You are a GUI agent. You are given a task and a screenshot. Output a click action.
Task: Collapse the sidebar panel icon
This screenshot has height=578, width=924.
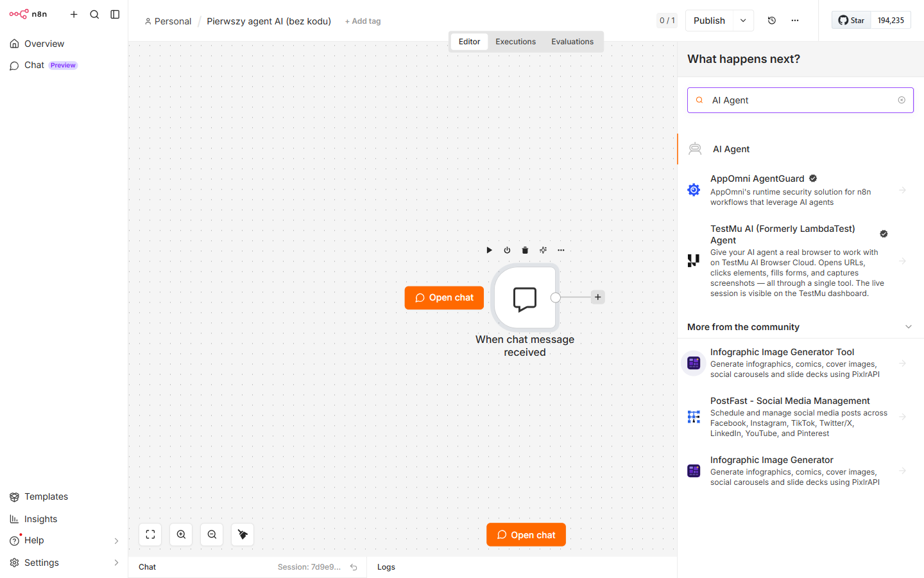click(115, 14)
